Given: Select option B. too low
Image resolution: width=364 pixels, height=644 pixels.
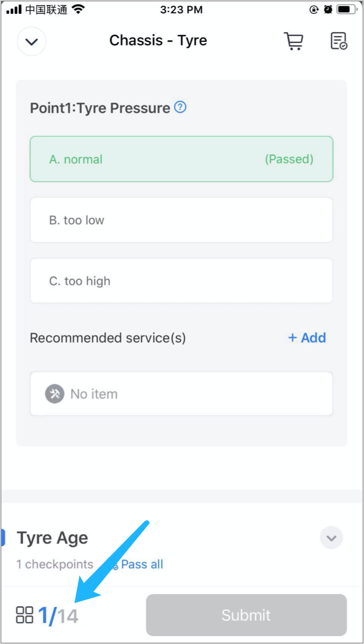Looking at the screenshot, I should pos(181,220).
